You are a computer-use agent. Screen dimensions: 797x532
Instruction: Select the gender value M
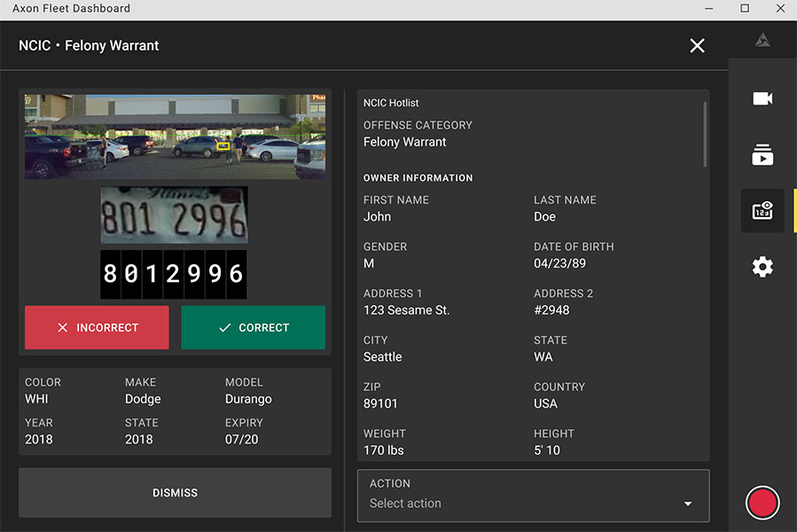tap(369, 263)
